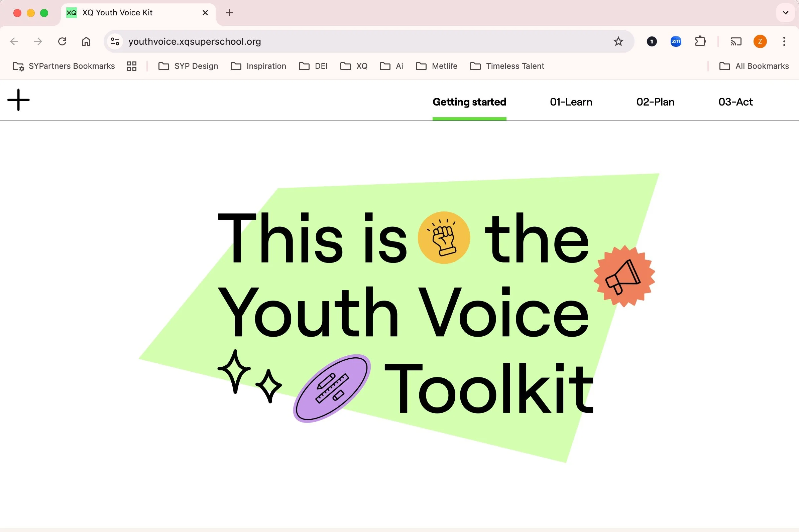Click the raised fist sticker icon
Screen dimensions: 799x532
coord(444,238)
